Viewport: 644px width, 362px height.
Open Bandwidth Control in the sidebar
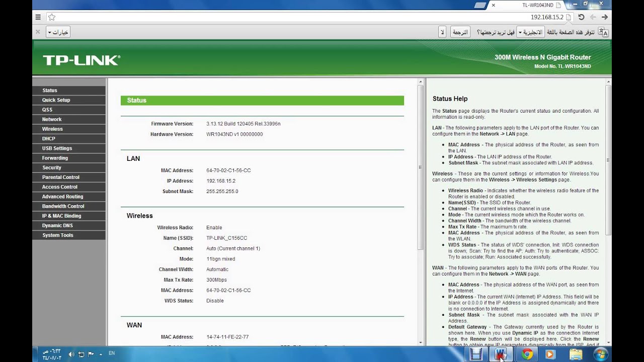[x=69, y=206]
